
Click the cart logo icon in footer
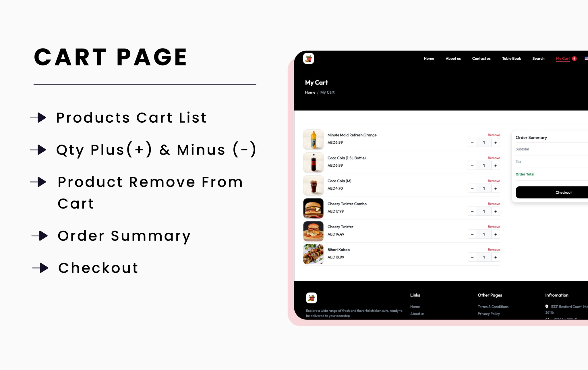tap(311, 298)
